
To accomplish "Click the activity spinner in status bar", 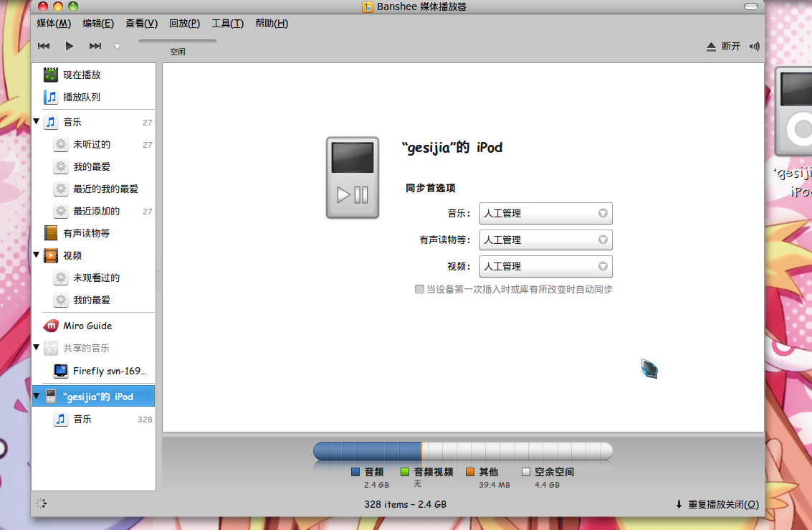I will (42, 503).
